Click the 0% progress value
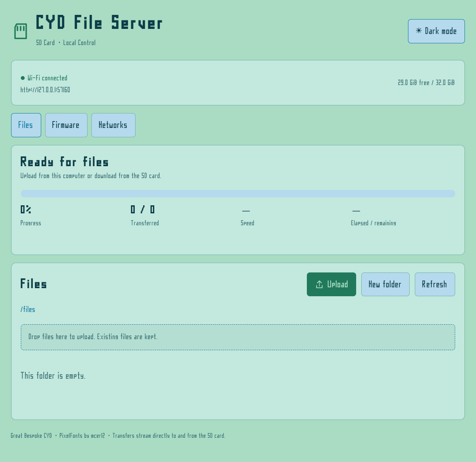The image size is (476, 462). (x=26, y=210)
